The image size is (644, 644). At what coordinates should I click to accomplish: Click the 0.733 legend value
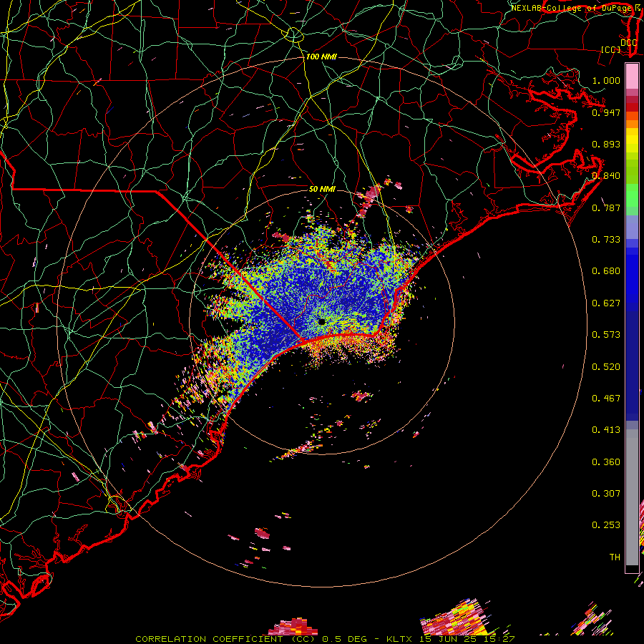pos(606,240)
